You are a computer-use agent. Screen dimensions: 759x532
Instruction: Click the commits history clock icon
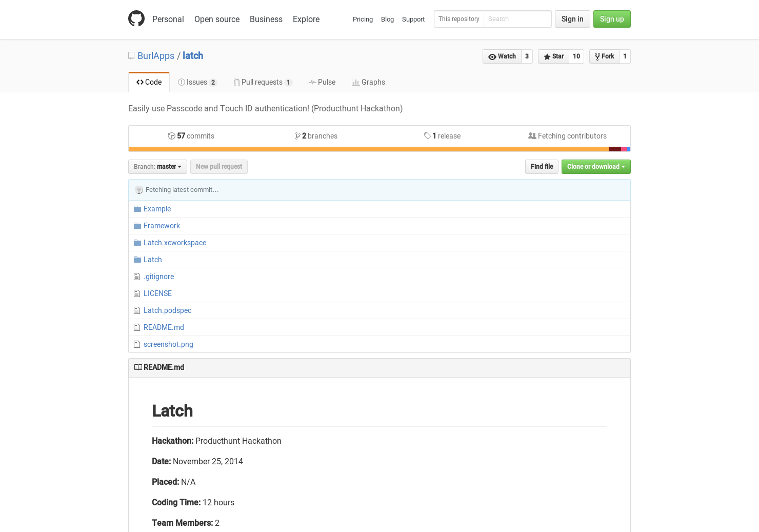[x=172, y=136]
